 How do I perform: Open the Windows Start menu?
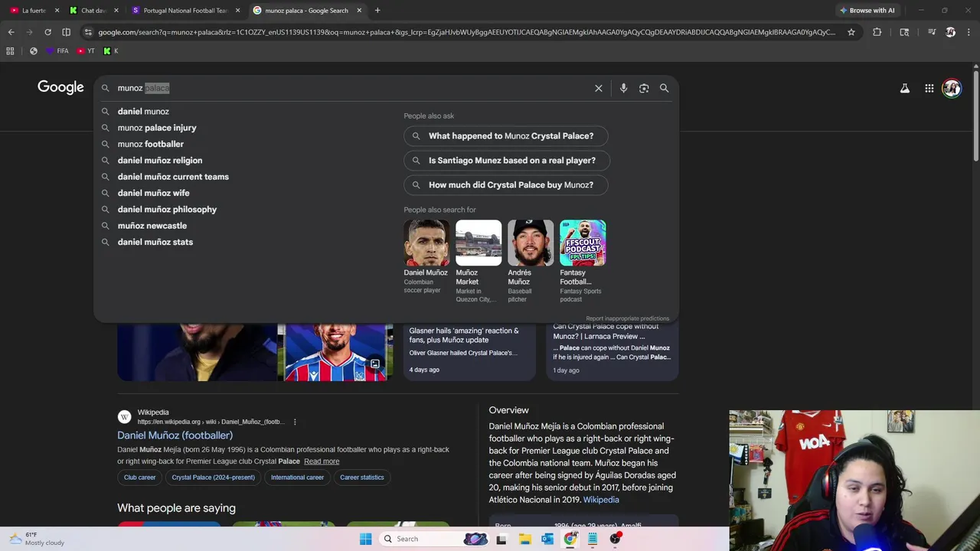(x=365, y=539)
